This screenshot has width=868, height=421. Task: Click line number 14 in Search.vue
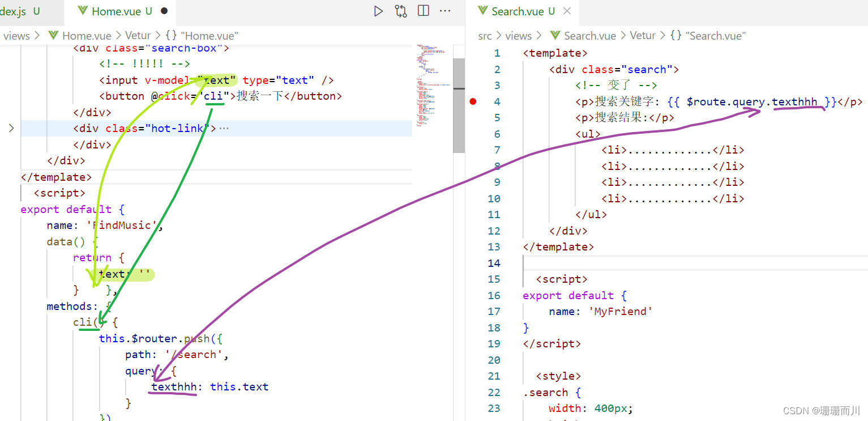click(x=494, y=263)
